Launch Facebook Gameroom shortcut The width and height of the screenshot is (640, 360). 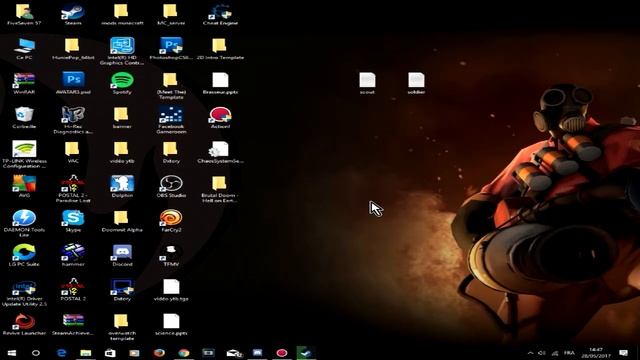171,120
